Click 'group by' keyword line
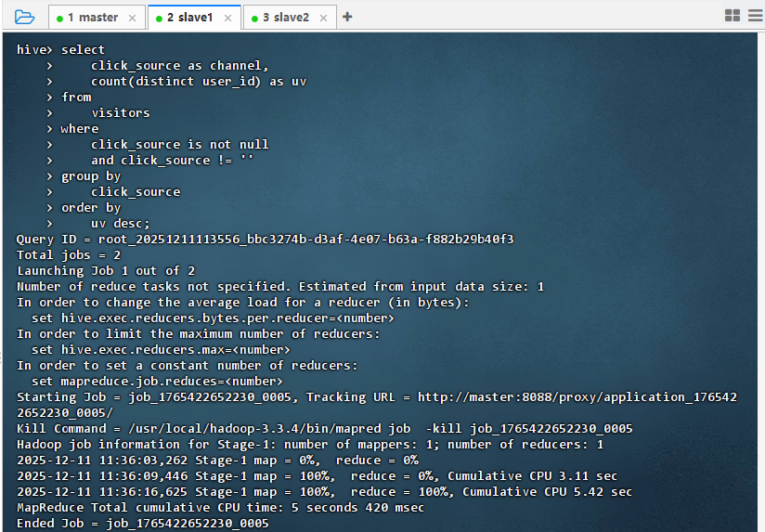The image size is (765, 532). pos(91,176)
